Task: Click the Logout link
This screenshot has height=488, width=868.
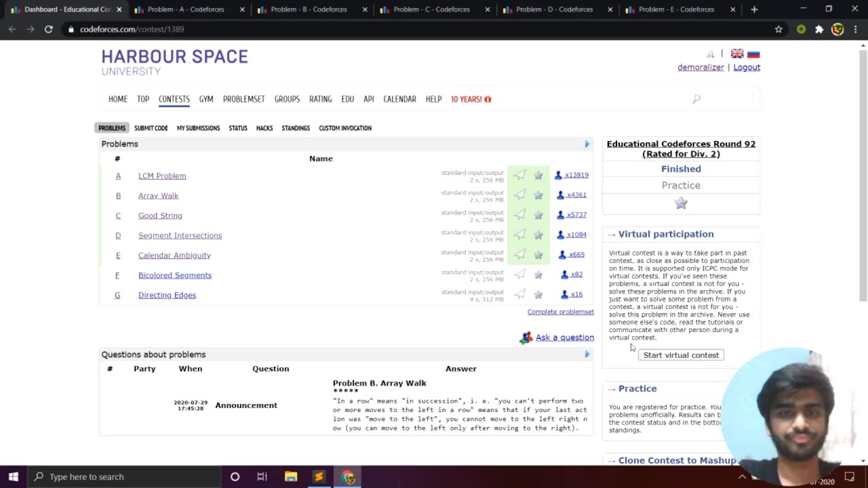Action: (747, 67)
